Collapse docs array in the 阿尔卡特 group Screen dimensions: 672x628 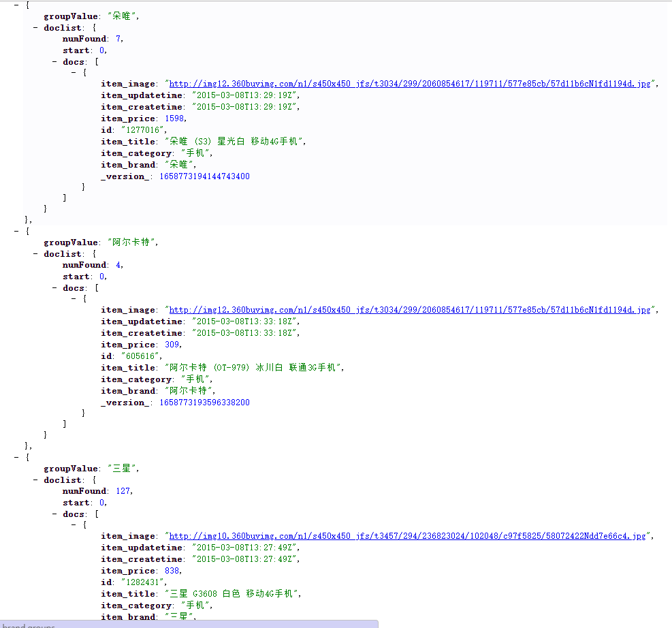click(54, 287)
